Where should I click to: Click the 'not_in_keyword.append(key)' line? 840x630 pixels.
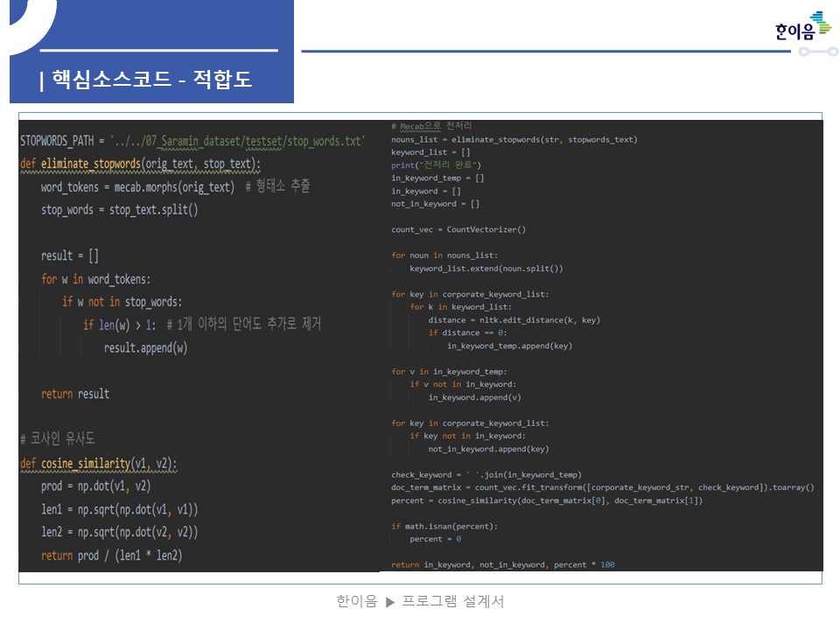(x=488, y=448)
